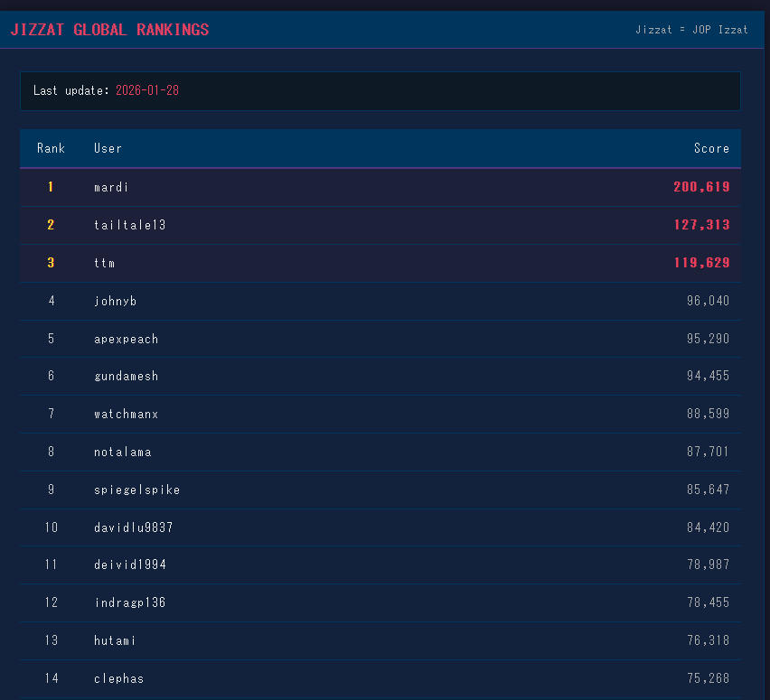The height and width of the screenshot is (700, 770).
Task: Click rank number 2
Action: pyautogui.click(x=51, y=225)
